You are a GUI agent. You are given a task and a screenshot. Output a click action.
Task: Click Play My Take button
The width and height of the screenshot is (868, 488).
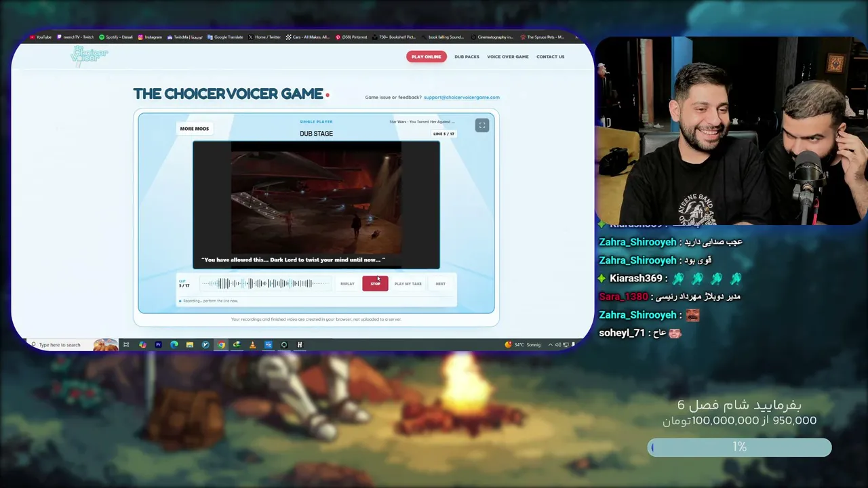tap(408, 284)
